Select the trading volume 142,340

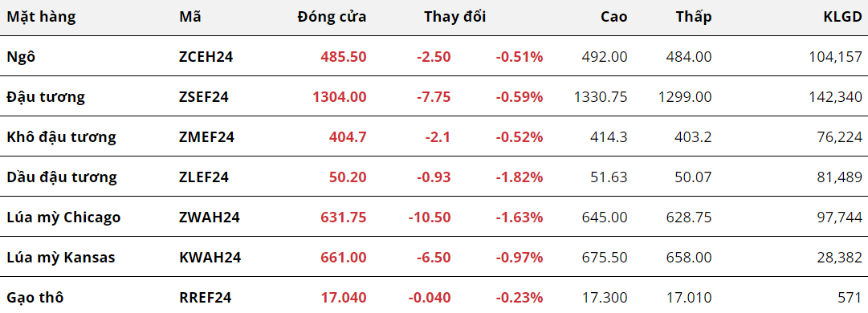(836, 97)
